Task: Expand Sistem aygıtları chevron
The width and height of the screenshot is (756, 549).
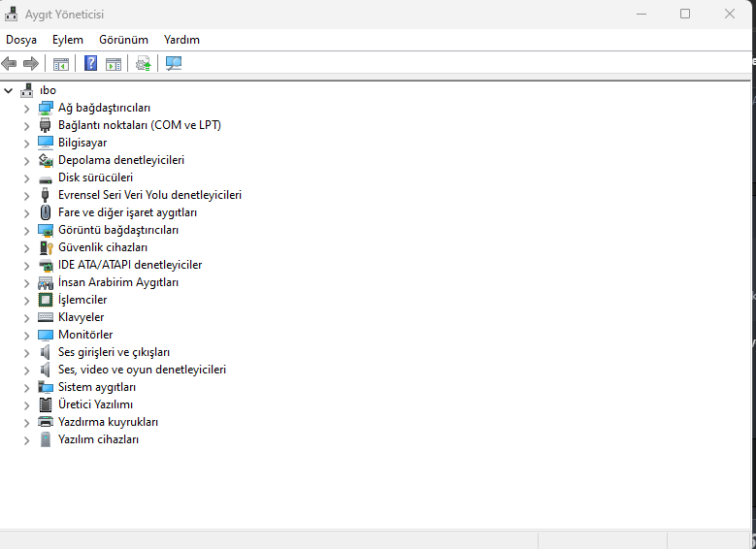Action: tap(27, 388)
